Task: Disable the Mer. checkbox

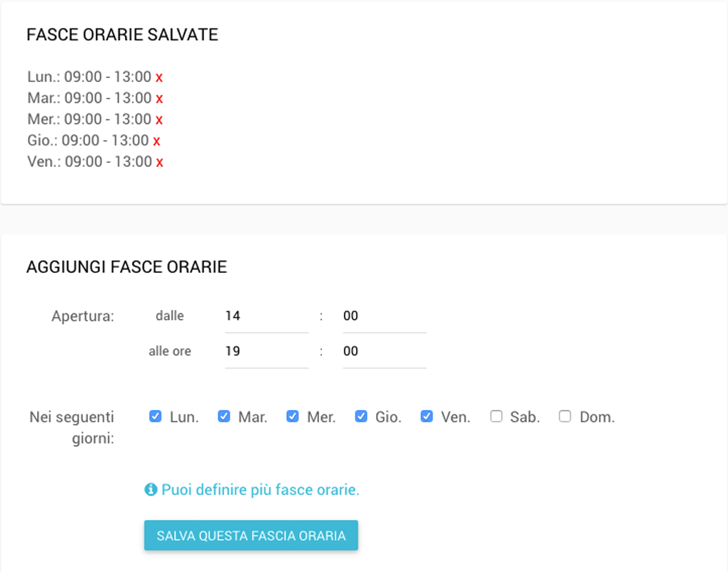Action: point(293,416)
